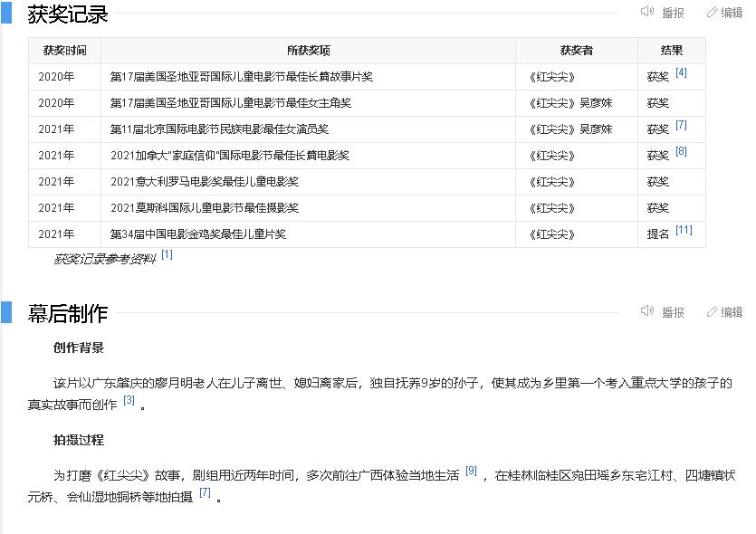Click 获奖 result in the 罗马电影奖 row
The height and width of the screenshot is (534, 756).
[657, 182]
